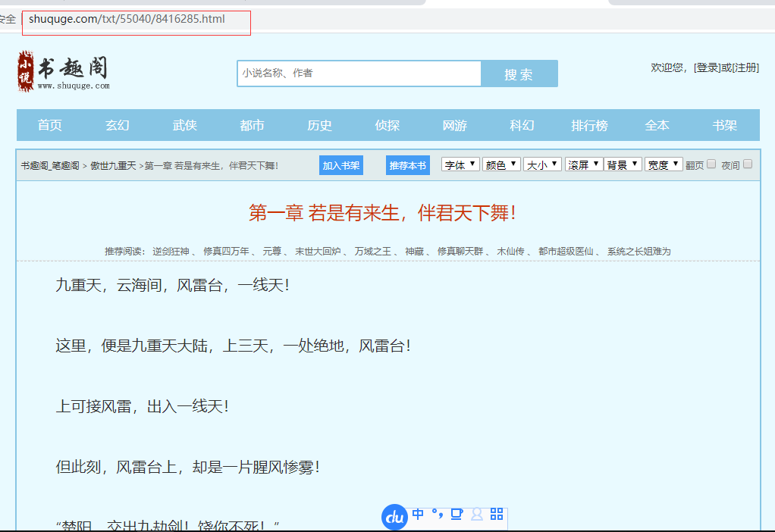Click the chapter title 第一章 若是有来生
Image resolution: width=775 pixels, height=532 pixels.
pyautogui.click(x=382, y=213)
